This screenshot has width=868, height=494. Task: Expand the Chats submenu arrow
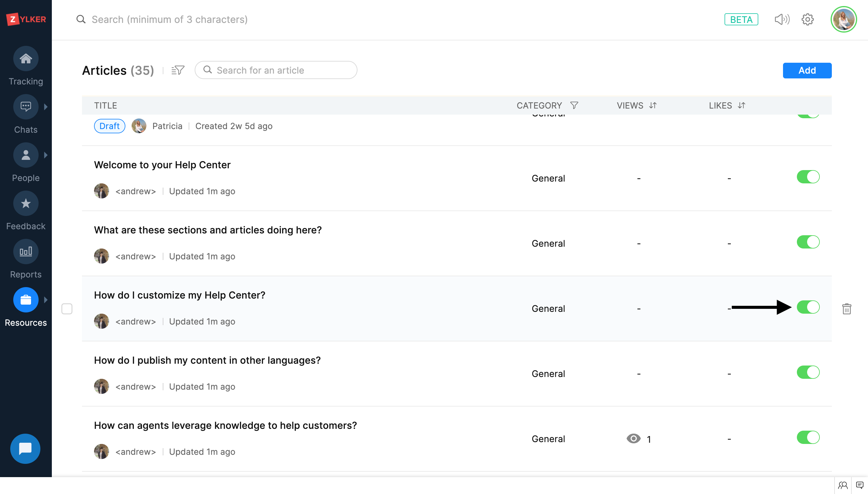tap(46, 106)
